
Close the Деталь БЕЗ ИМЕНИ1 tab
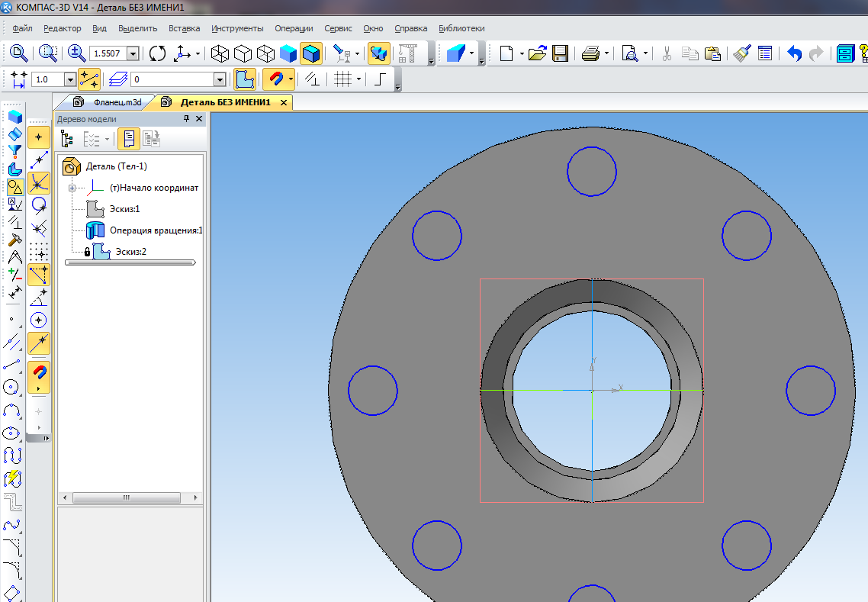[x=284, y=102]
